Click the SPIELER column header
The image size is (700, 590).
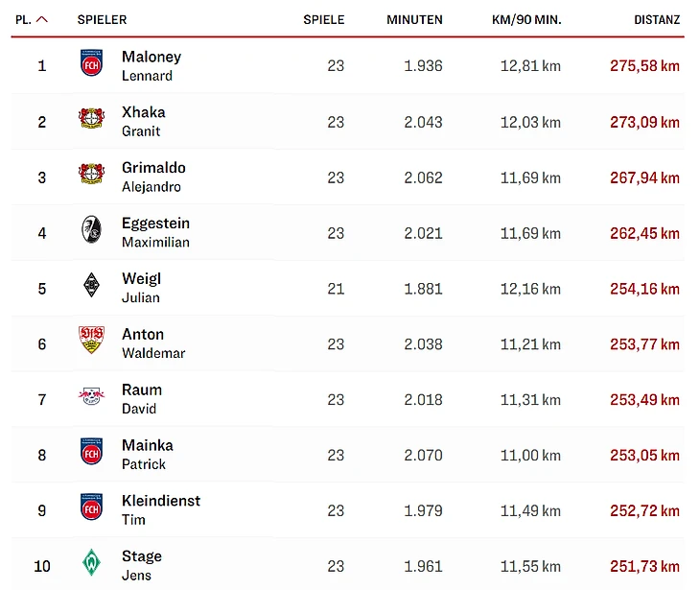[x=102, y=19]
